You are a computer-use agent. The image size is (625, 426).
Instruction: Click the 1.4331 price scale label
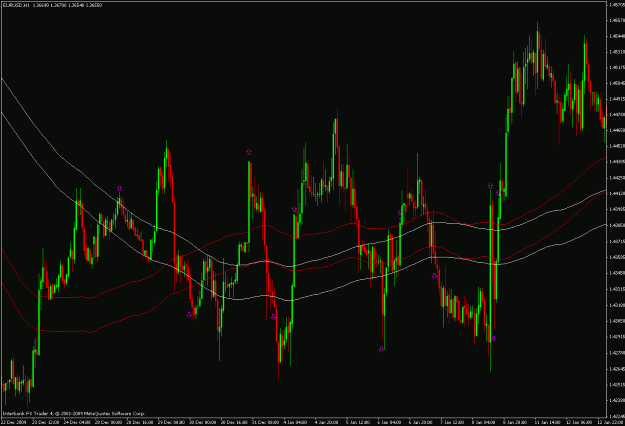(x=617, y=289)
